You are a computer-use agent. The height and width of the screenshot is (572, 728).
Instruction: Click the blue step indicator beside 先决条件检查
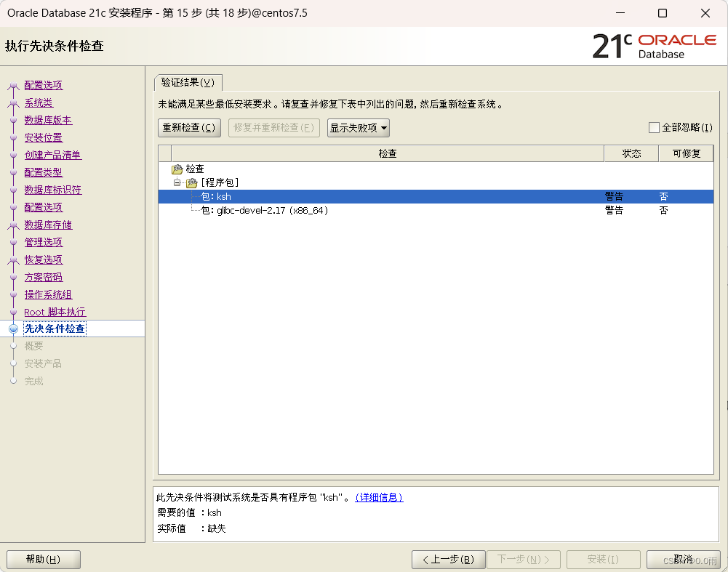[x=13, y=329]
